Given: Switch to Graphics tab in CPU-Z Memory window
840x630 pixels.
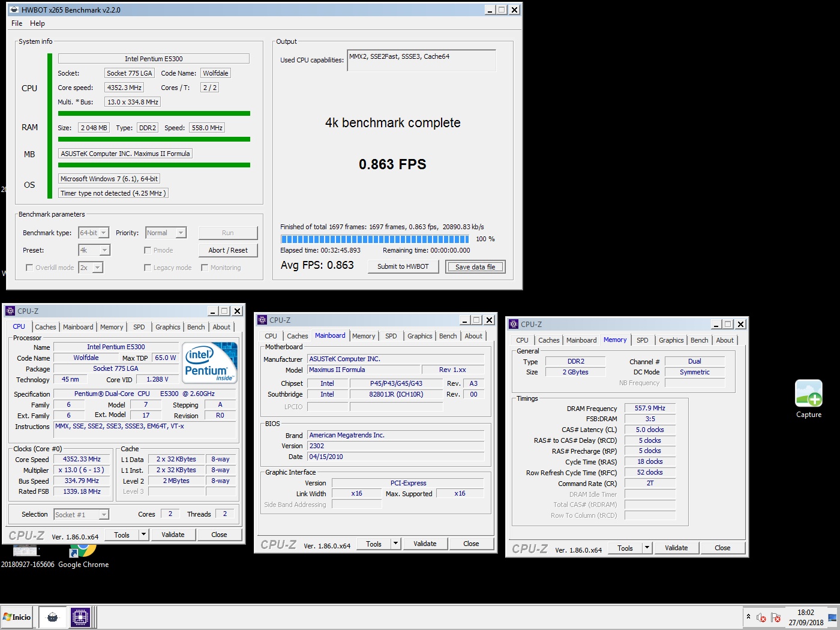Looking at the screenshot, I should click(671, 340).
